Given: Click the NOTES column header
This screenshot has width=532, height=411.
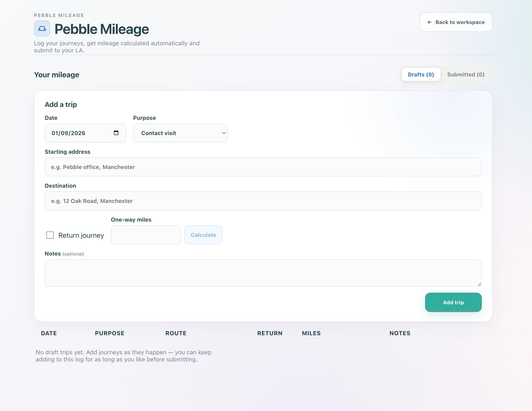Looking at the screenshot, I should pyautogui.click(x=400, y=333).
